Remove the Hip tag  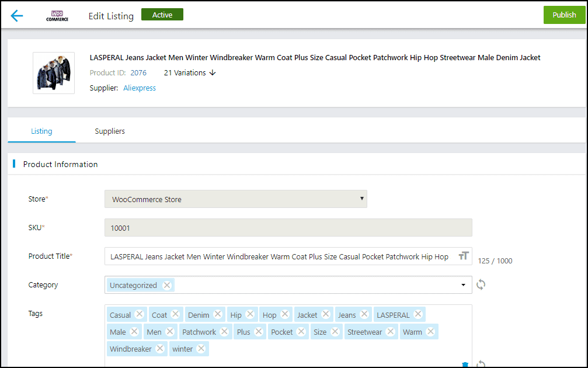[x=250, y=314]
